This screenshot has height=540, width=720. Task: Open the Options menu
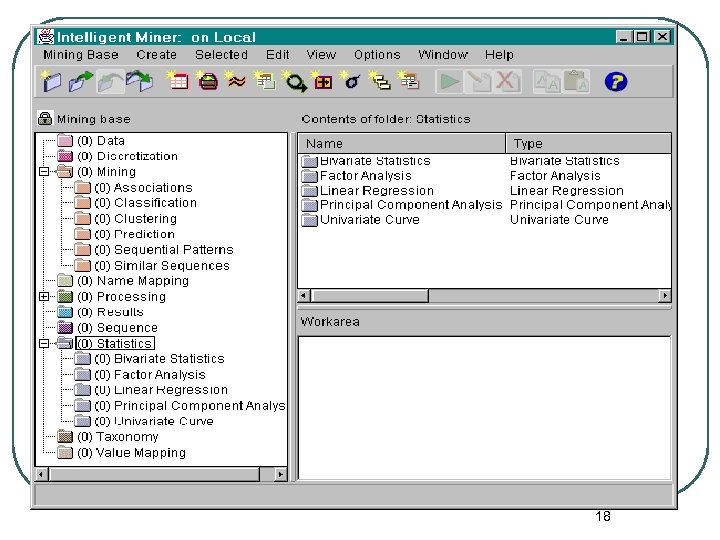click(x=377, y=55)
